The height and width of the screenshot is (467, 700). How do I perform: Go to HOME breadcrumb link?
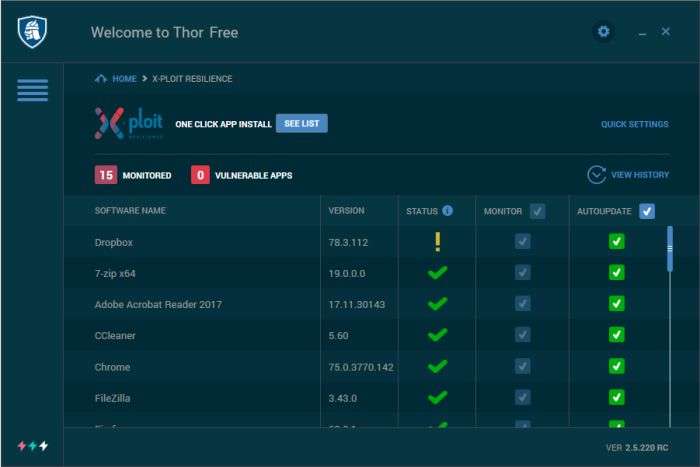point(124,79)
